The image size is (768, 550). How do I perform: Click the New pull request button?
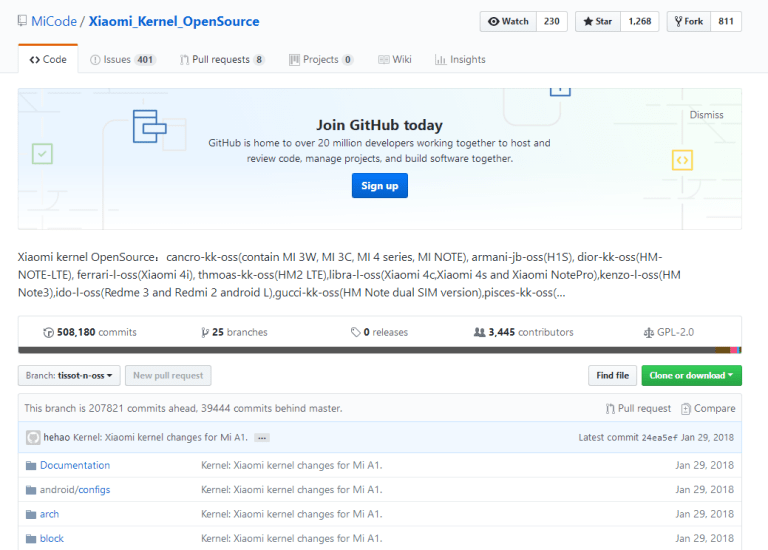tap(168, 376)
